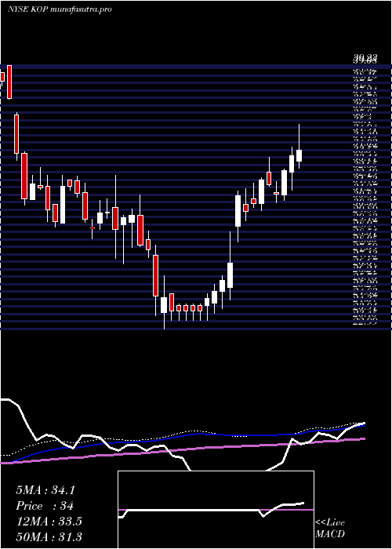Click the <<Live MACD label
Viewport: 392px width, 549px height.
pyautogui.click(x=330, y=529)
